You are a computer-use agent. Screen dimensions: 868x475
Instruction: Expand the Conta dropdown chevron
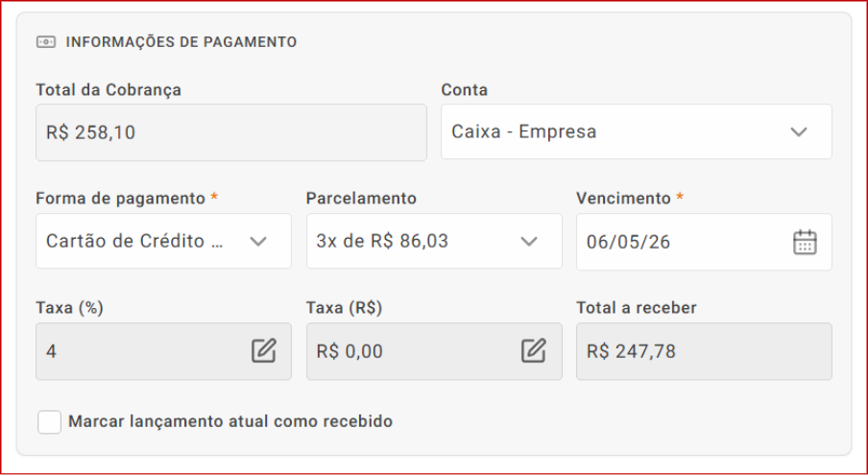(798, 131)
